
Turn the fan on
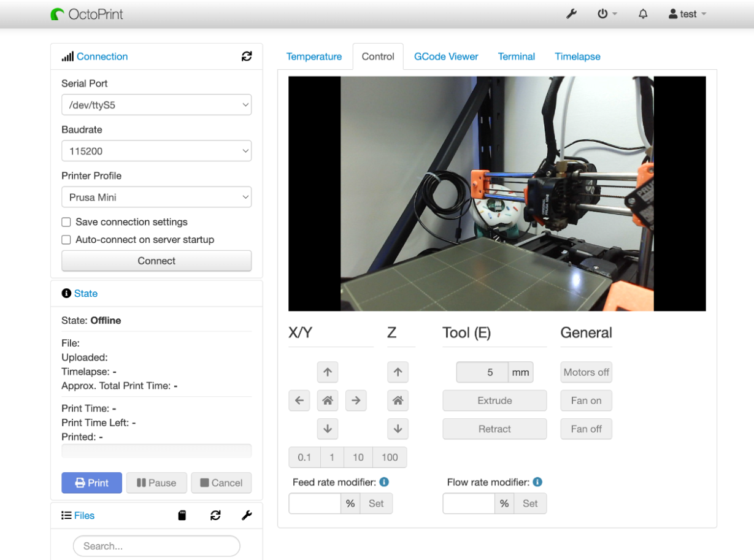click(586, 401)
